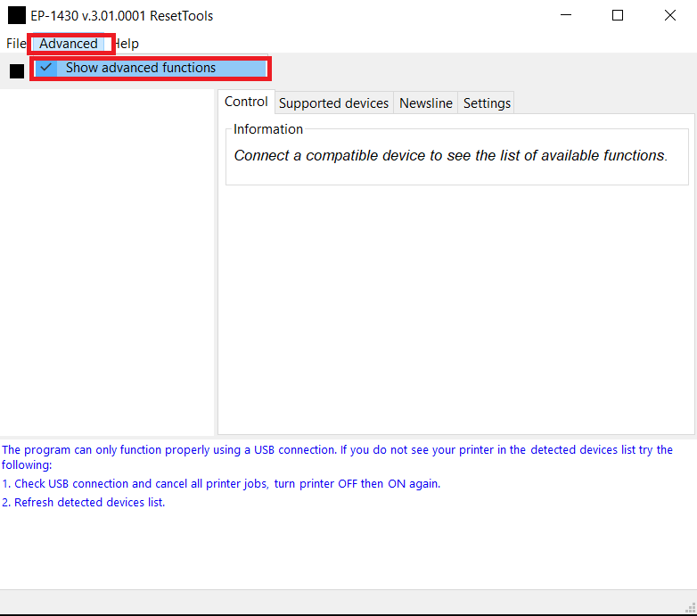
Task: Click the ResetTools app icon in title bar
Action: 17,15
